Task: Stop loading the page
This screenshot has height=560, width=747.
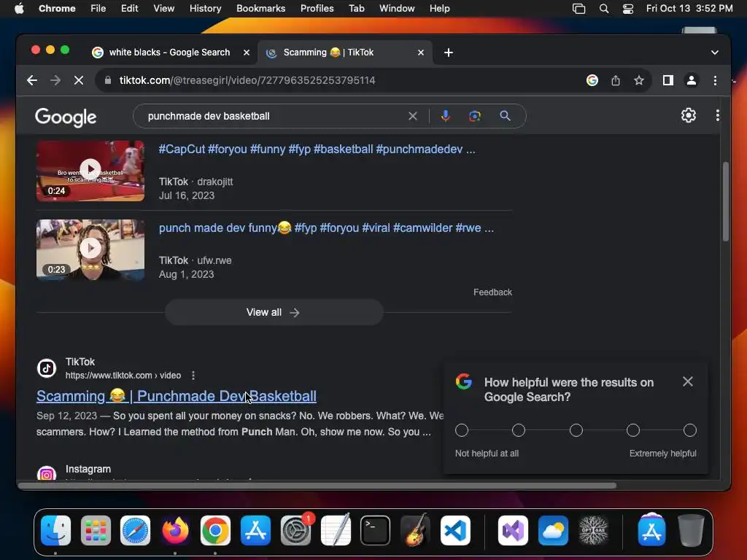Action: point(79,80)
